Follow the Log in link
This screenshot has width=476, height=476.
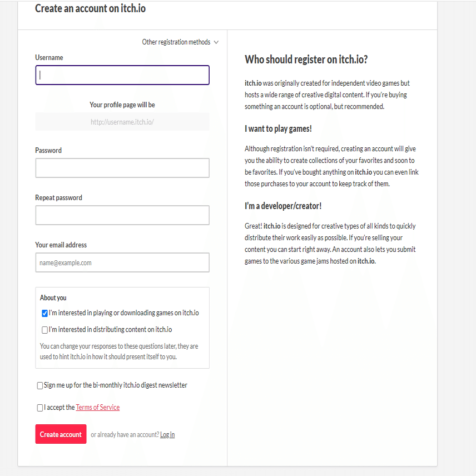[167, 435]
